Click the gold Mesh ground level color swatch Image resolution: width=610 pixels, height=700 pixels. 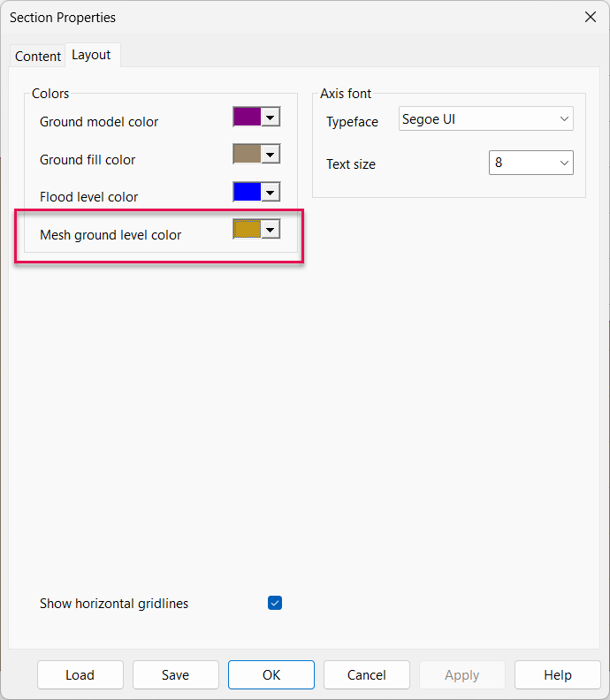247,229
